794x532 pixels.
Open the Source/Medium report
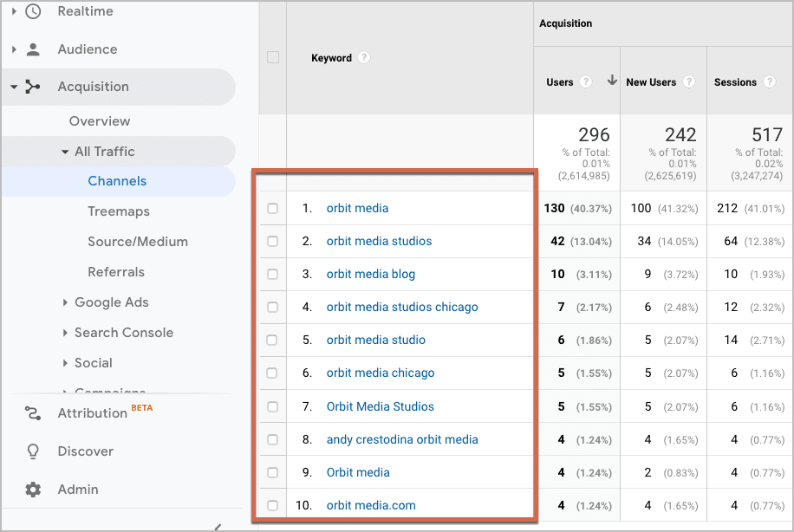point(138,242)
